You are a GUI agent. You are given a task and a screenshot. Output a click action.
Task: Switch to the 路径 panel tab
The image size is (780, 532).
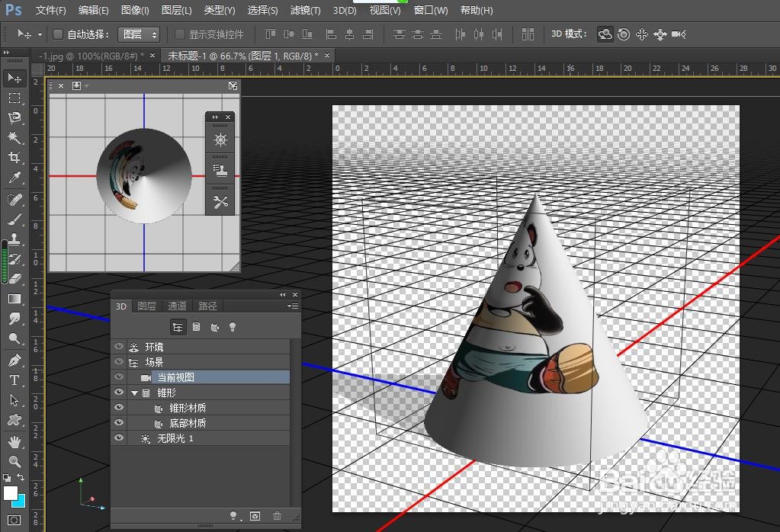tap(207, 306)
